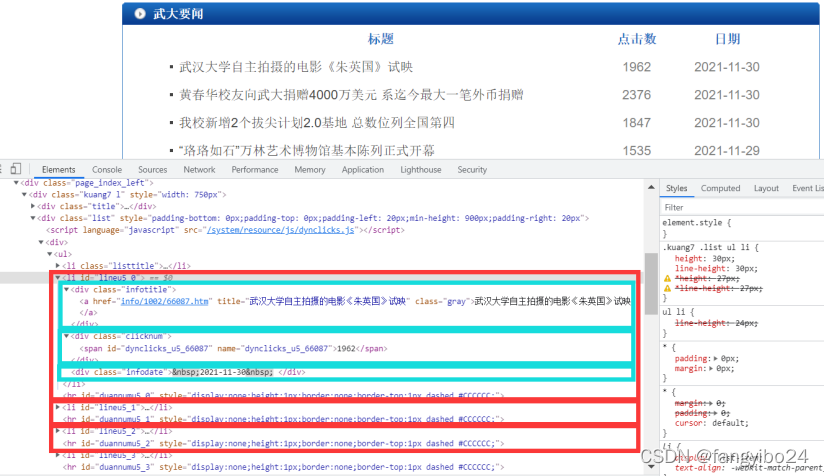Select the div class infodate node
The width and height of the screenshot is (824, 476).
pos(188,372)
